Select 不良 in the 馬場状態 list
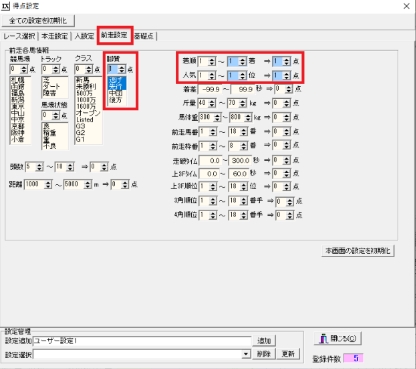This screenshot has height=369, width=416. (49, 146)
